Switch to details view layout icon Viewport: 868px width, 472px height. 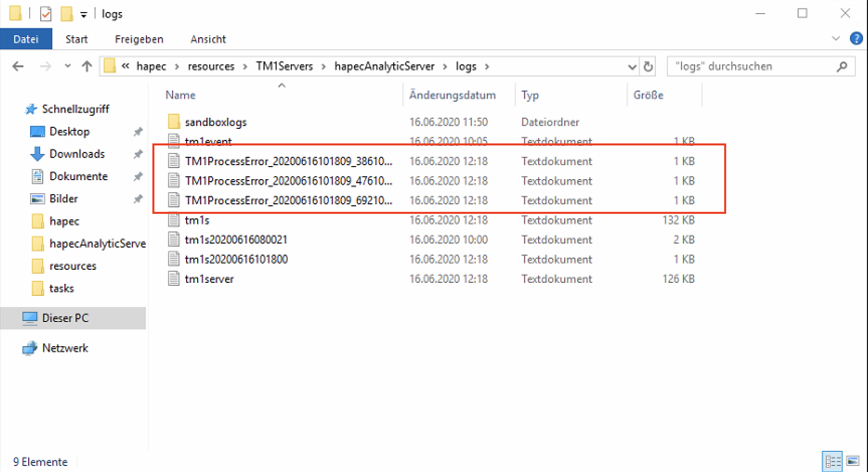point(832,461)
